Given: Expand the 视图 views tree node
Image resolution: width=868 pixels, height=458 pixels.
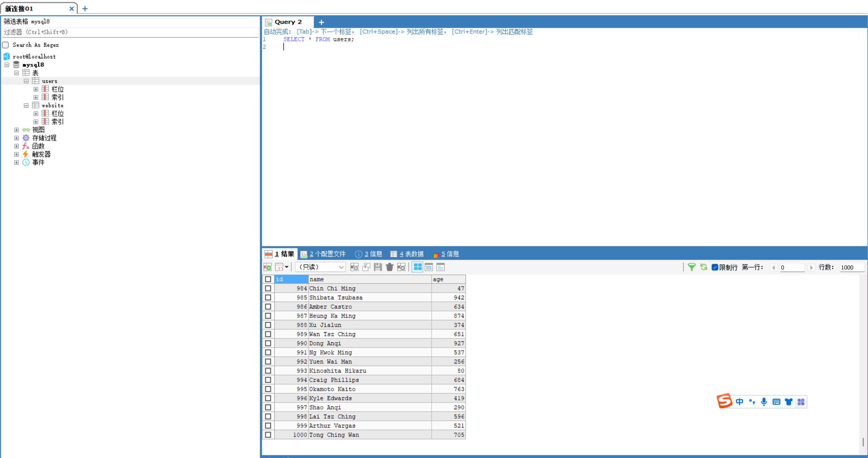Looking at the screenshot, I should click(x=16, y=130).
